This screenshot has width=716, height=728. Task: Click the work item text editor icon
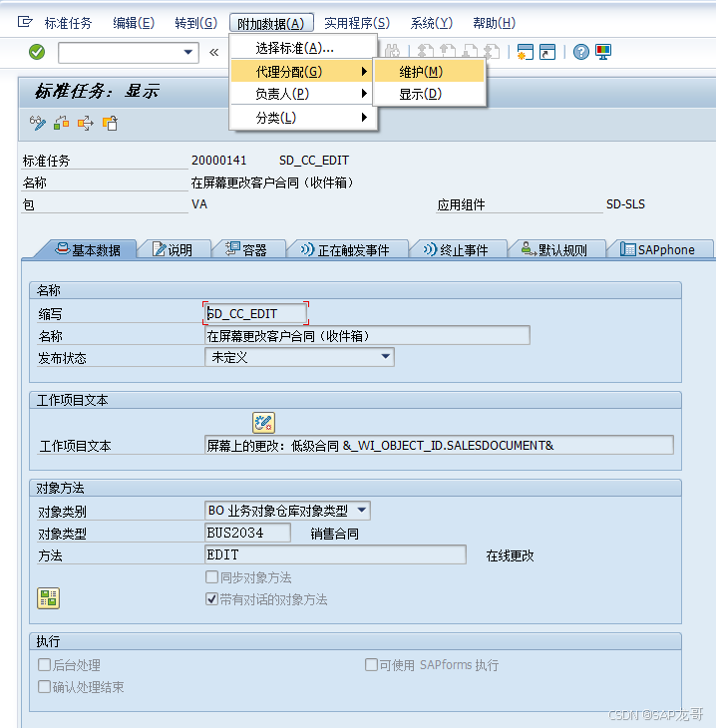pyautogui.click(x=263, y=423)
